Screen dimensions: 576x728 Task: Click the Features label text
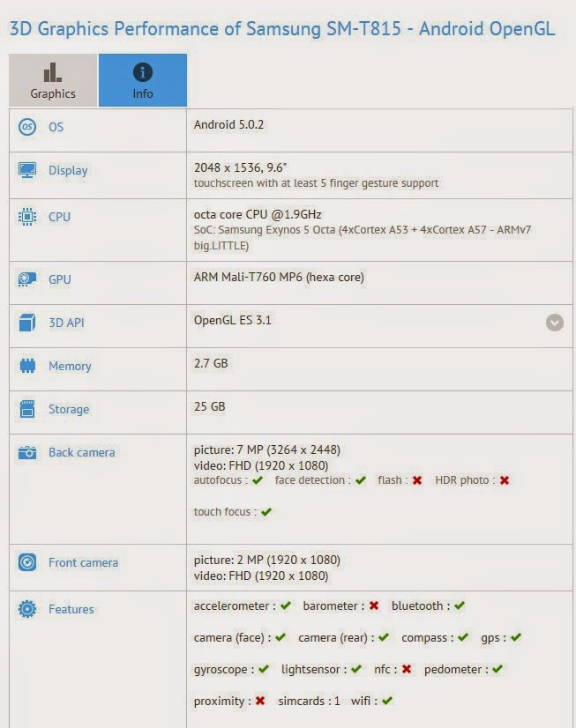pos(71,609)
